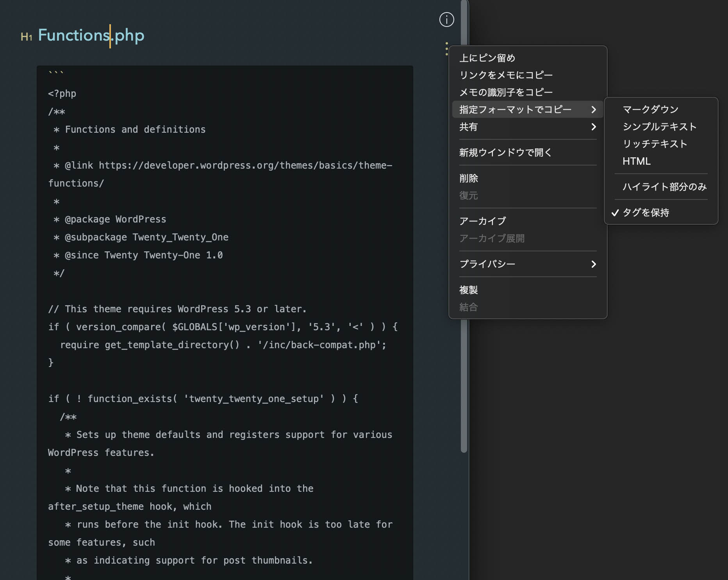Image resolution: width=728 pixels, height=580 pixels.
Task: Duplicate the note with 複製
Action: (x=469, y=290)
